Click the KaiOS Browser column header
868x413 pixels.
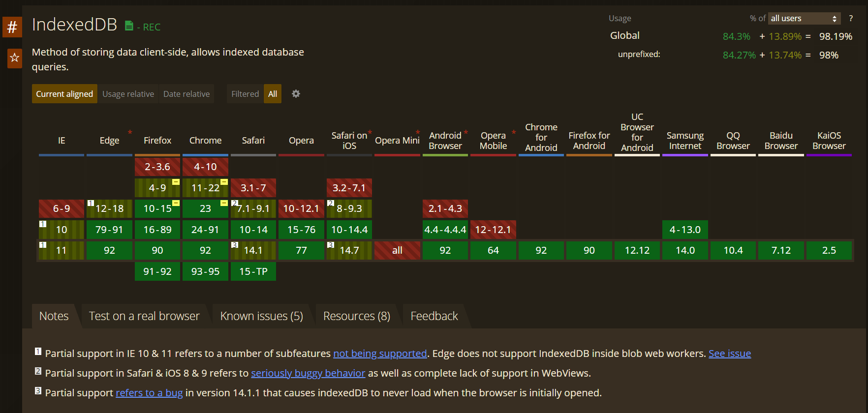pyautogui.click(x=829, y=141)
